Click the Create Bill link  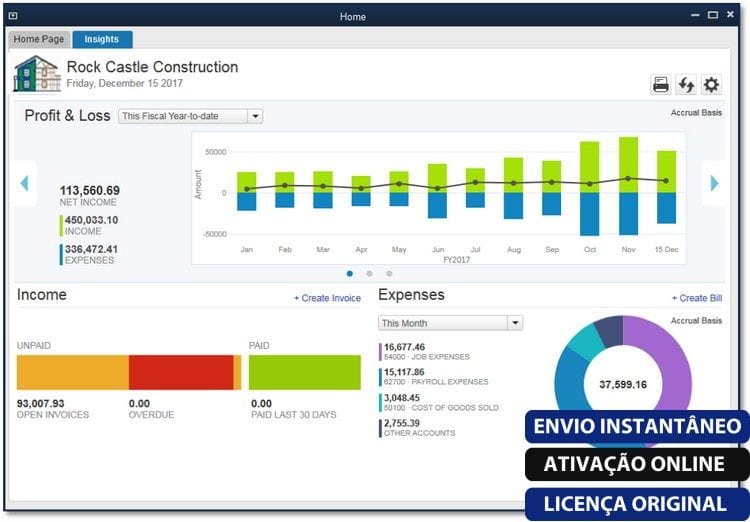tap(697, 298)
